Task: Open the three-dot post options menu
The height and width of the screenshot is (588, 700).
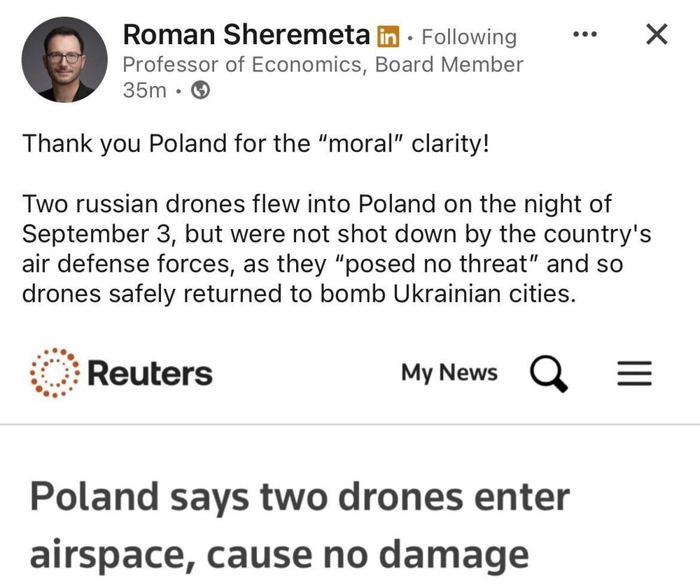Action: [585, 34]
